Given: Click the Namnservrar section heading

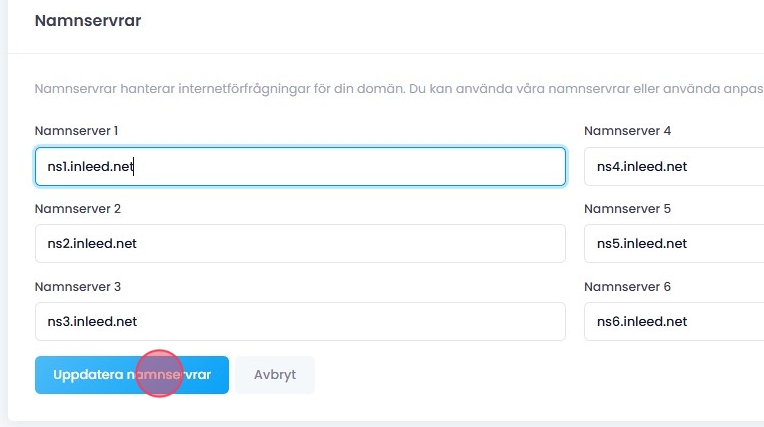Looking at the screenshot, I should (88, 21).
